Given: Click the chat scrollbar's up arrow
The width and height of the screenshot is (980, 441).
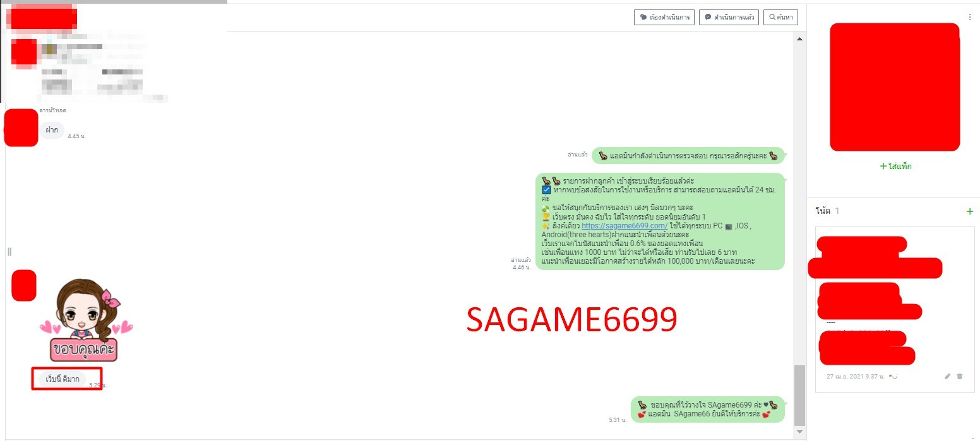Looking at the screenshot, I should [799, 39].
